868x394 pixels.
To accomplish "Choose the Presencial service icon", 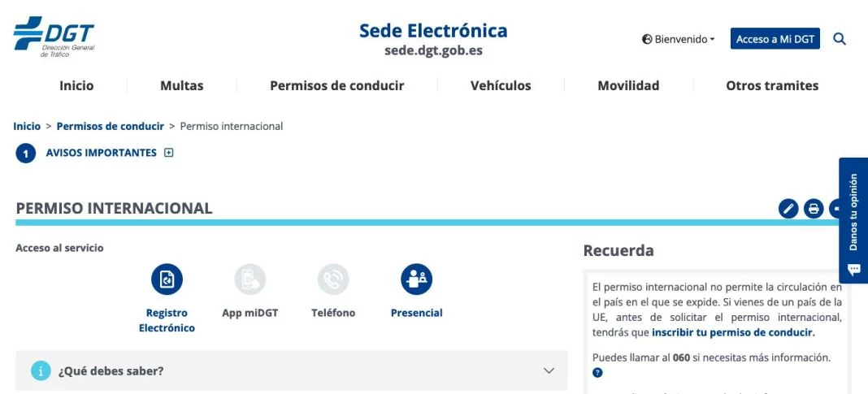I will (x=416, y=279).
